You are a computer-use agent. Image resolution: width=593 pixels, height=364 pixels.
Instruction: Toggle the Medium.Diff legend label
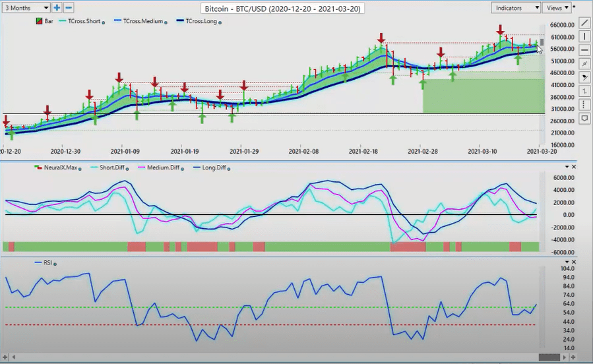coord(164,167)
